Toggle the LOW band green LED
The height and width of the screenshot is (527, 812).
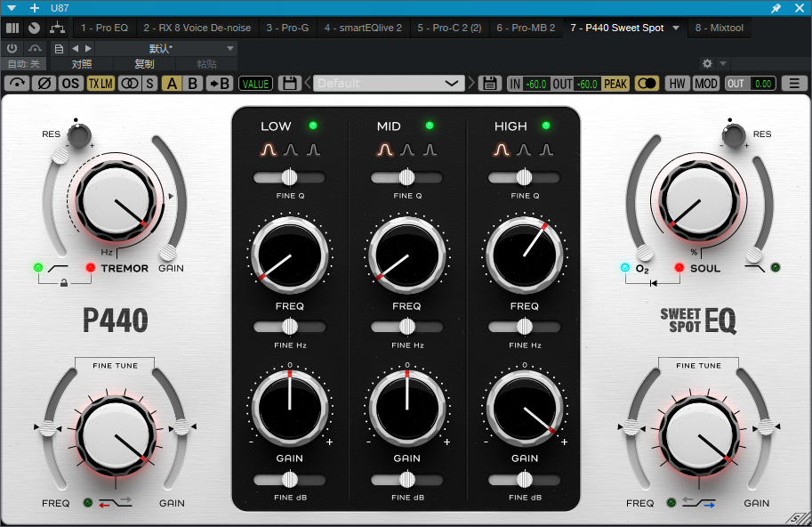click(313, 126)
